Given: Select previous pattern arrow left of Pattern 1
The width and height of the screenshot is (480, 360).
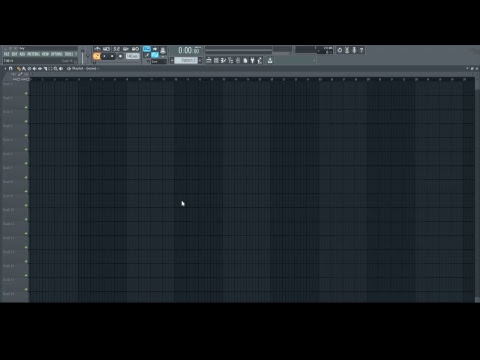Looking at the screenshot, I should pos(172,60).
